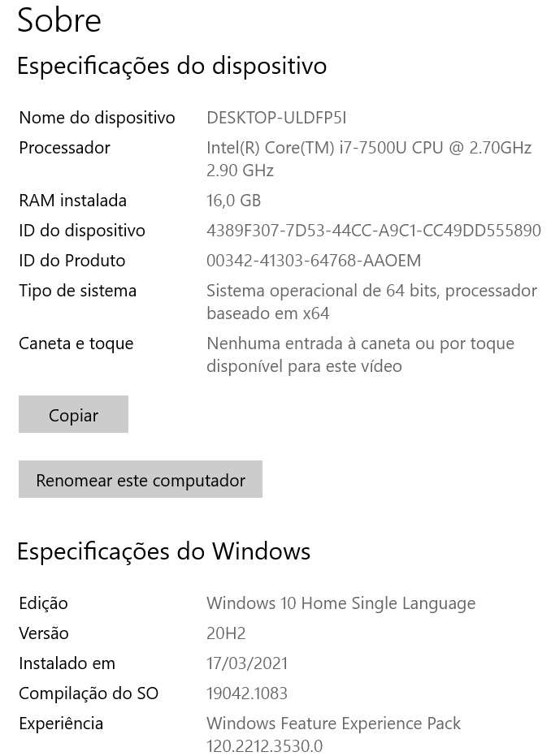Click the Caneta e toque label
This screenshot has width=551, height=756.
76,343
